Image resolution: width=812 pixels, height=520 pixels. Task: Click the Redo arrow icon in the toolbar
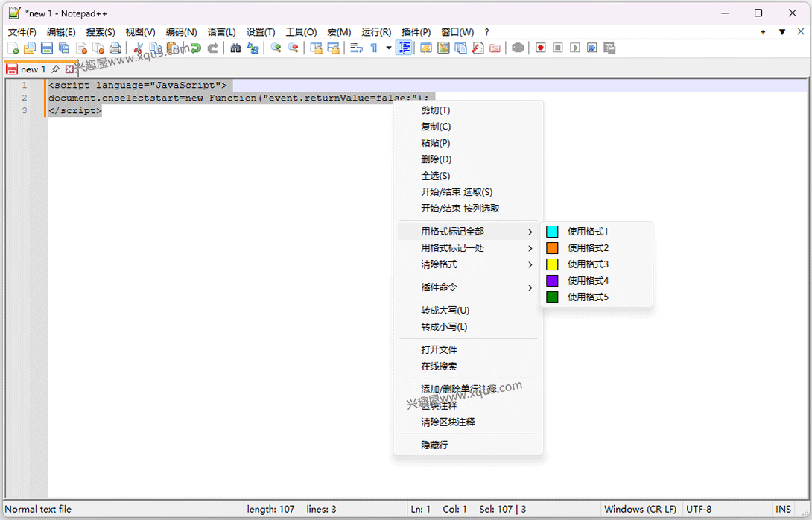coord(212,48)
